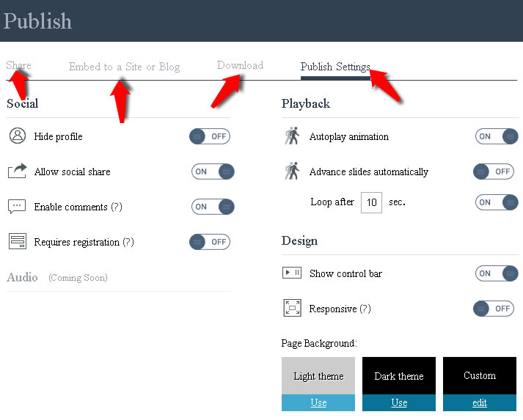
Task: Click the edit link under Custom background
Action: pyautogui.click(x=480, y=402)
